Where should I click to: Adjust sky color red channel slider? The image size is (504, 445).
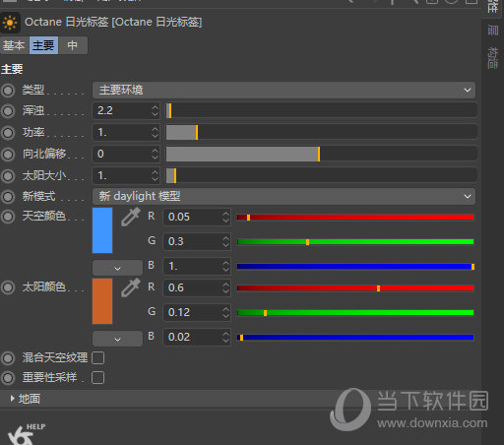pos(355,217)
